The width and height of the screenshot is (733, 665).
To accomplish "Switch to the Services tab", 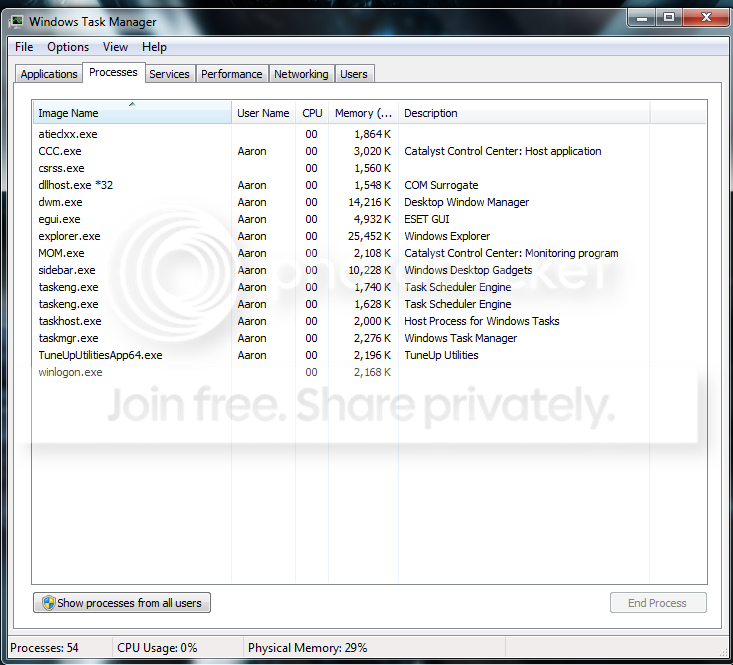I will click(x=169, y=74).
